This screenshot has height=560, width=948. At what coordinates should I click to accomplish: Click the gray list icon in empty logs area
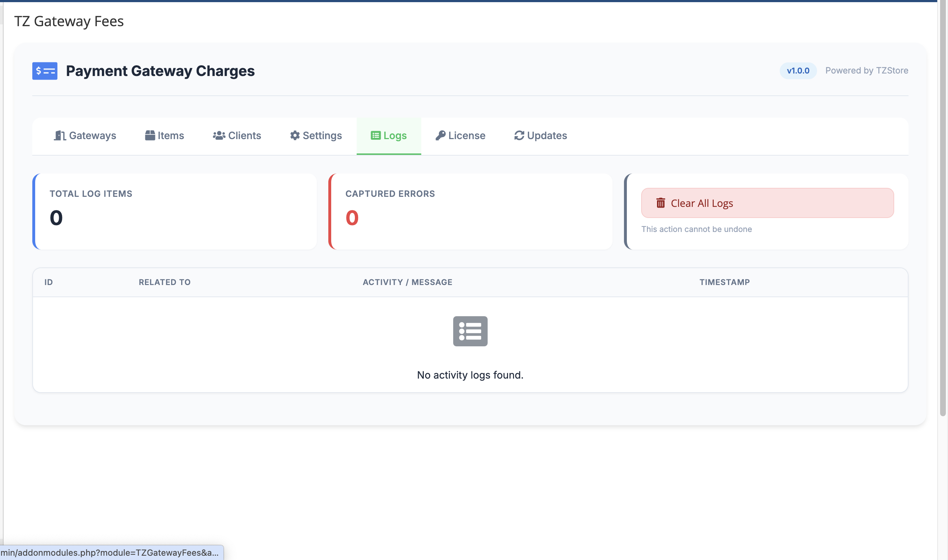pos(470,331)
